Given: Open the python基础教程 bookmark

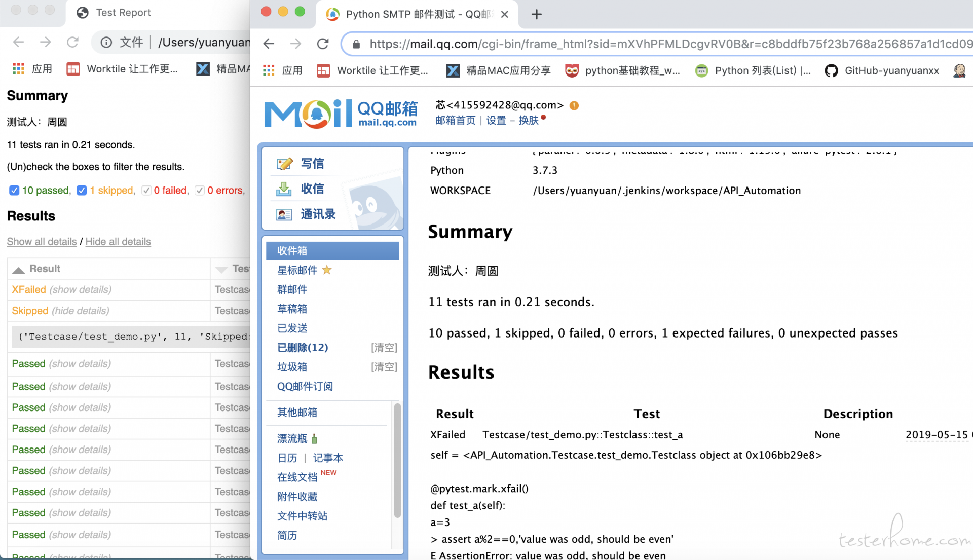Looking at the screenshot, I should pyautogui.click(x=623, y=70).
